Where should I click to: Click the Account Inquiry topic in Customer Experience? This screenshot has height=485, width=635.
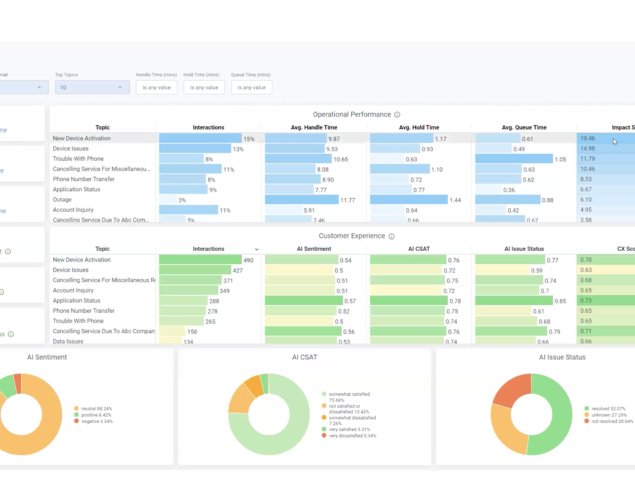pos(73,291)
